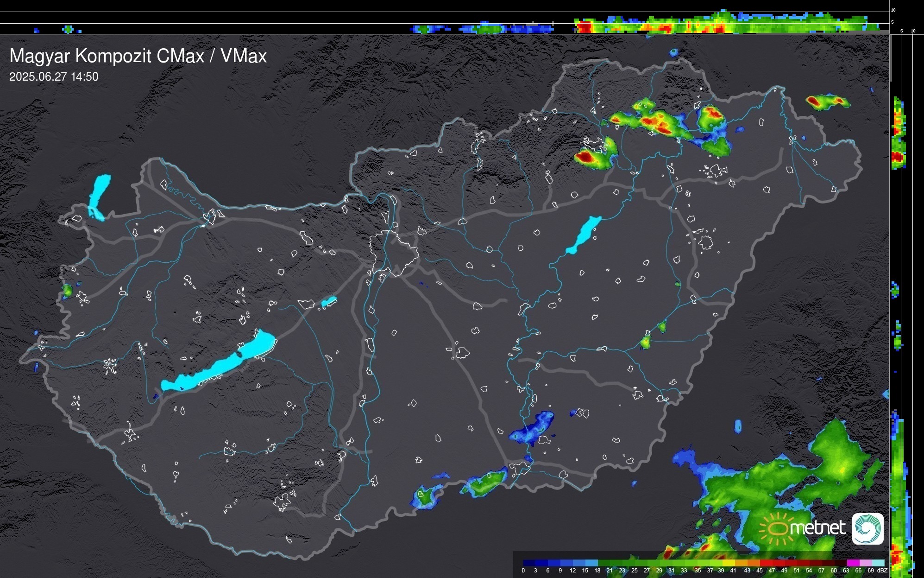Click the small green echo at western border
This screenshot has height=578, width=924.
tap(68, 291)
